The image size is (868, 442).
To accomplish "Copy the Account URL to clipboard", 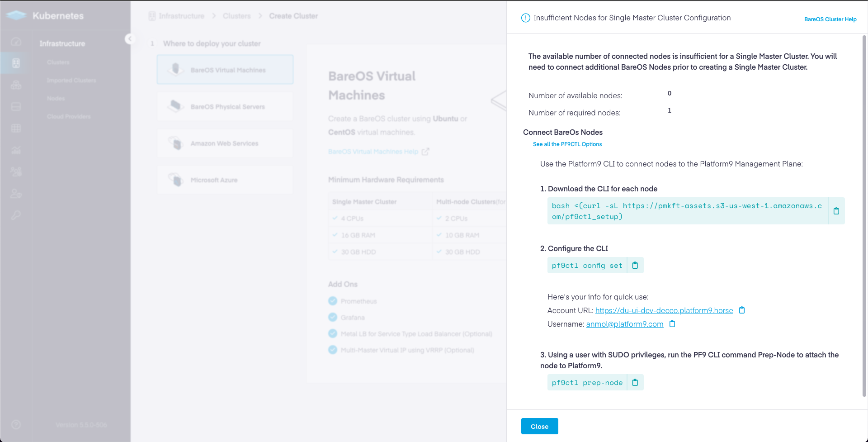I will click(x=741, y=310).
